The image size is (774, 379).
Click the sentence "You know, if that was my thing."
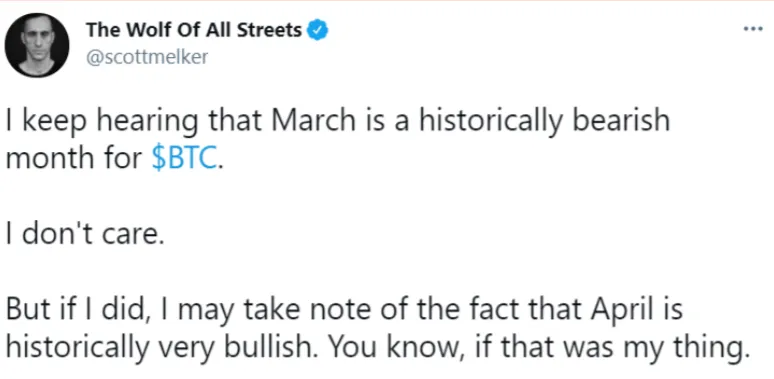(x=537, y=349)
